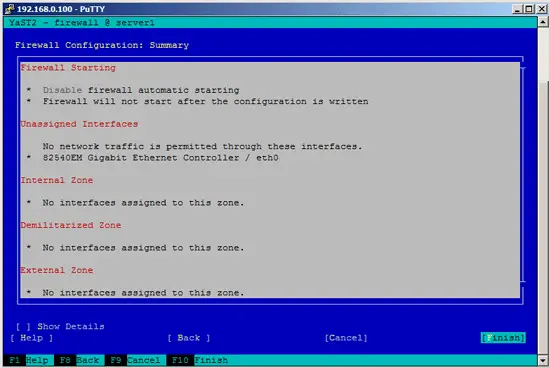Click the PuTTY vertical scrollbar thumb
Screen dimensions: 550x368
[543, 218]
